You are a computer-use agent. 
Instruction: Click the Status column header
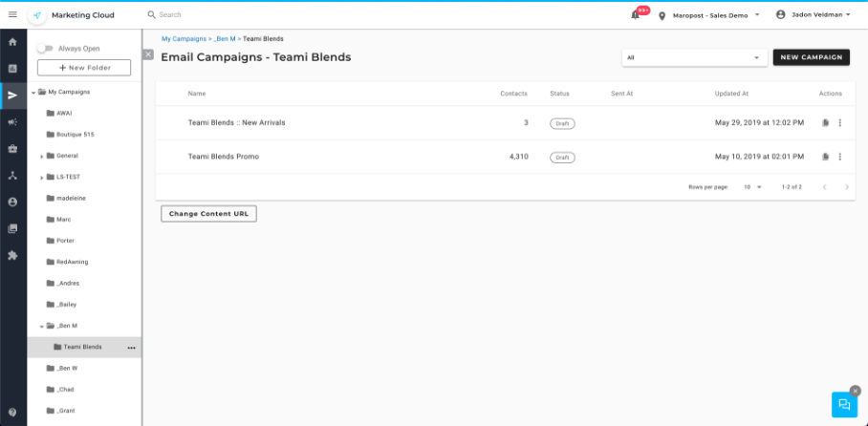click(x=559, y=94)
